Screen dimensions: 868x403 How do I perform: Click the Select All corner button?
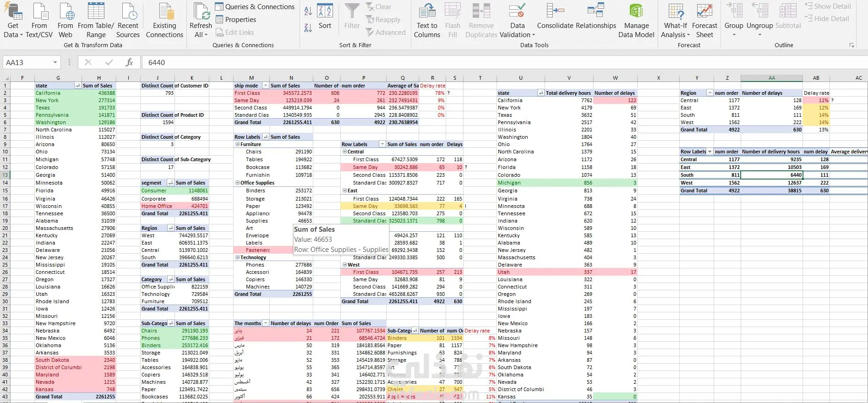click(x=5, y=78)
